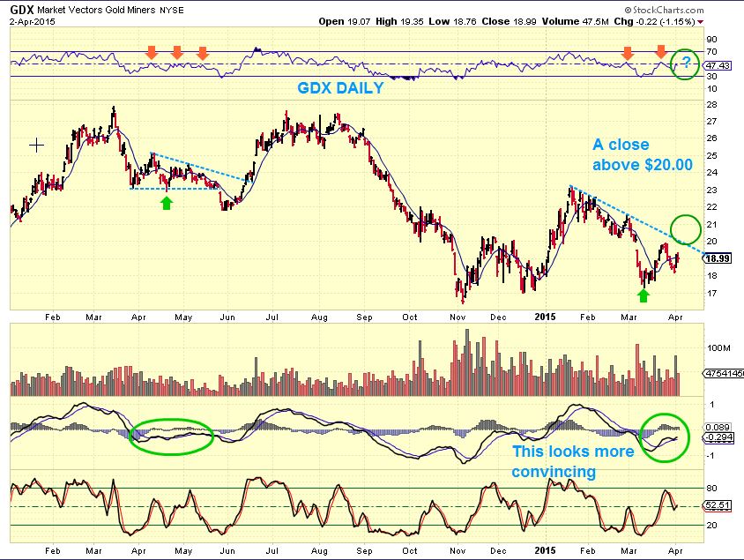Select the Market Vectors Gold Miners name
Image resolution: width=744 pixels, height=560 pixels.
coord(96,10)
